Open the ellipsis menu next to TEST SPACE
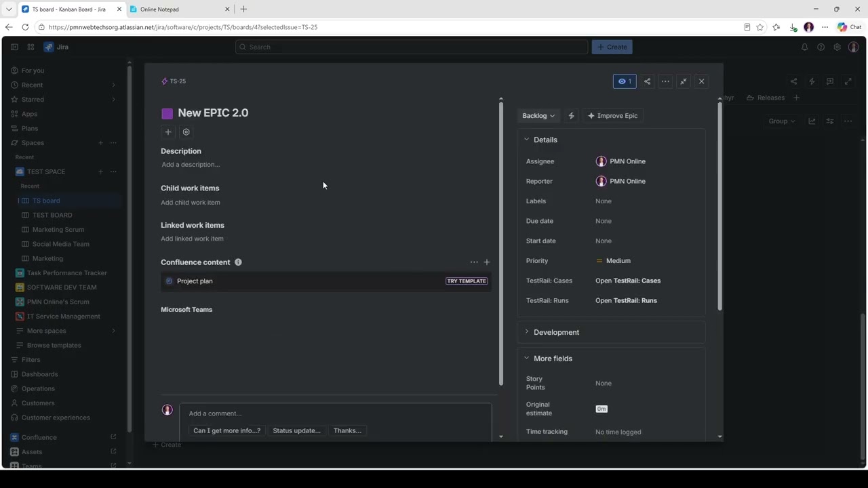868x488 pixels. [x=113, y=171]
